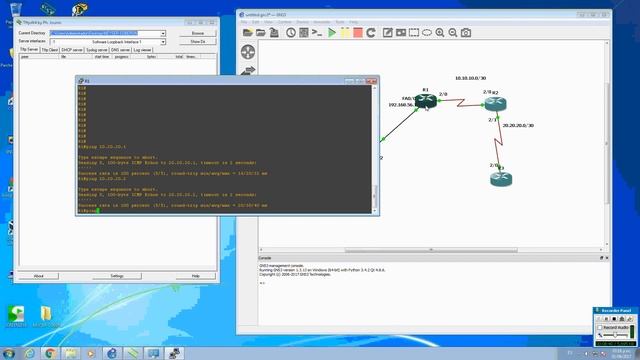Click the Help button in Tftpd32
The height and width of the screenshot is (360, 640).
(196, 276)
